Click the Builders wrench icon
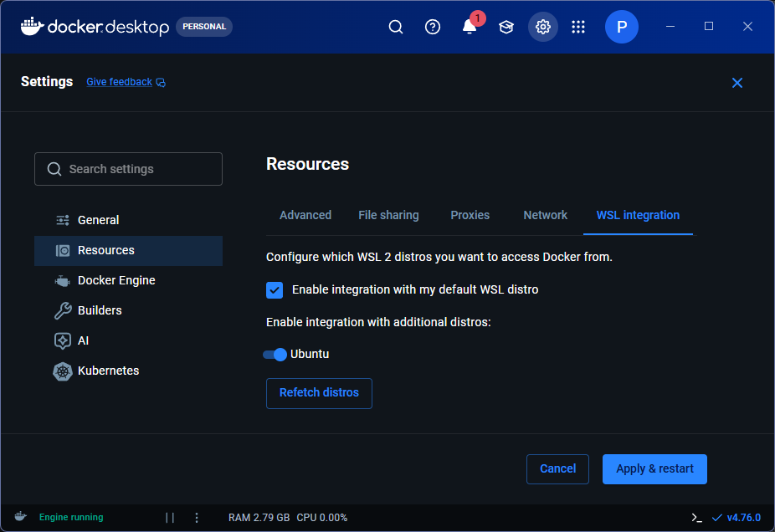This screenshot has height=532, width=775. click(63, 310)
